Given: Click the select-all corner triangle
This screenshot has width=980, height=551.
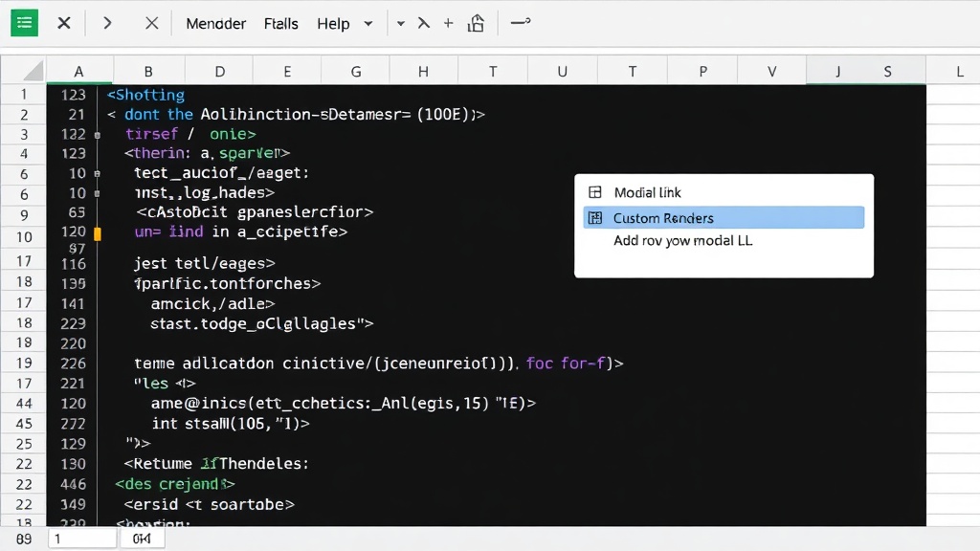Looking at the screenshot, I should point(33,71).
